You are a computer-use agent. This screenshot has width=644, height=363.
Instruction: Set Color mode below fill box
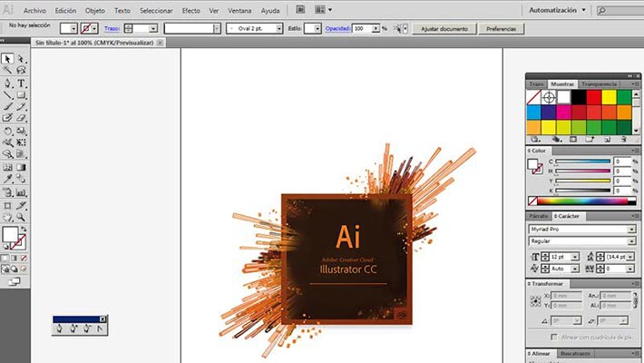tap(5, 258)
